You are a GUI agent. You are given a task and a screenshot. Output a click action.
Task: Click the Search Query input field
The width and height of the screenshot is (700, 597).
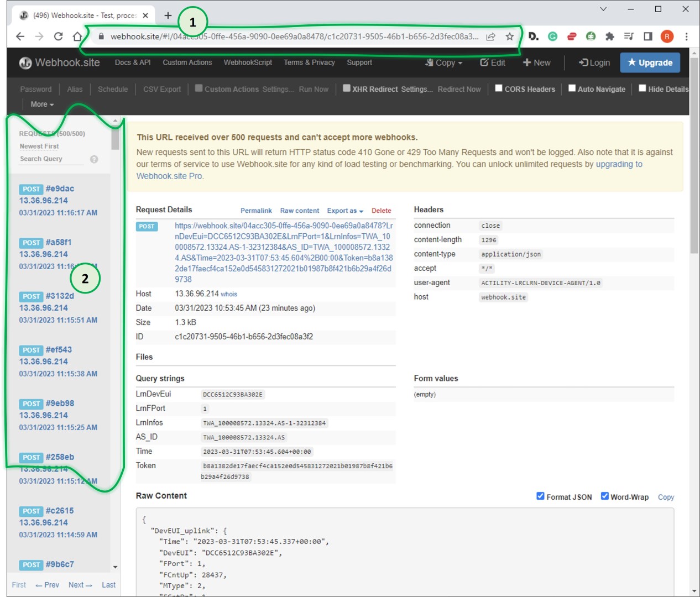(51, 159)
